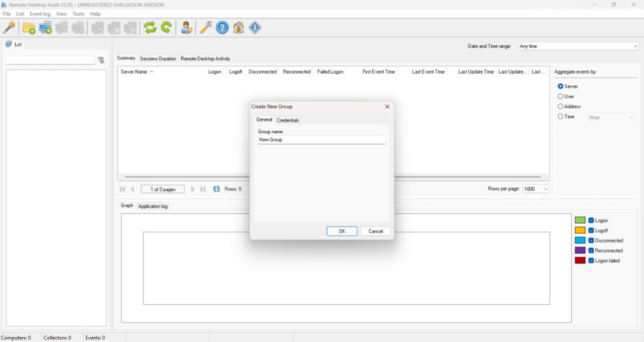Open the View menu

[x=61, y=14]
